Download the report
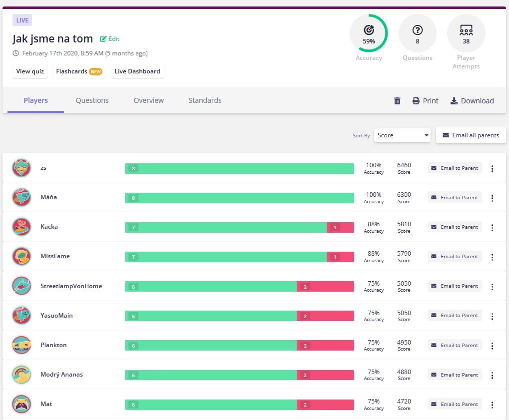The width and height of the screenshot is (509, 420). 472,101
